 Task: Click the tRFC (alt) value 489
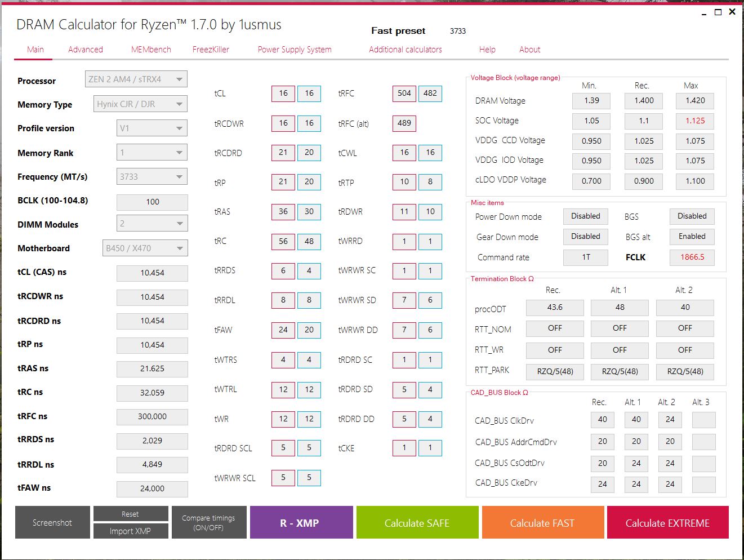click(x=404, y=123)
